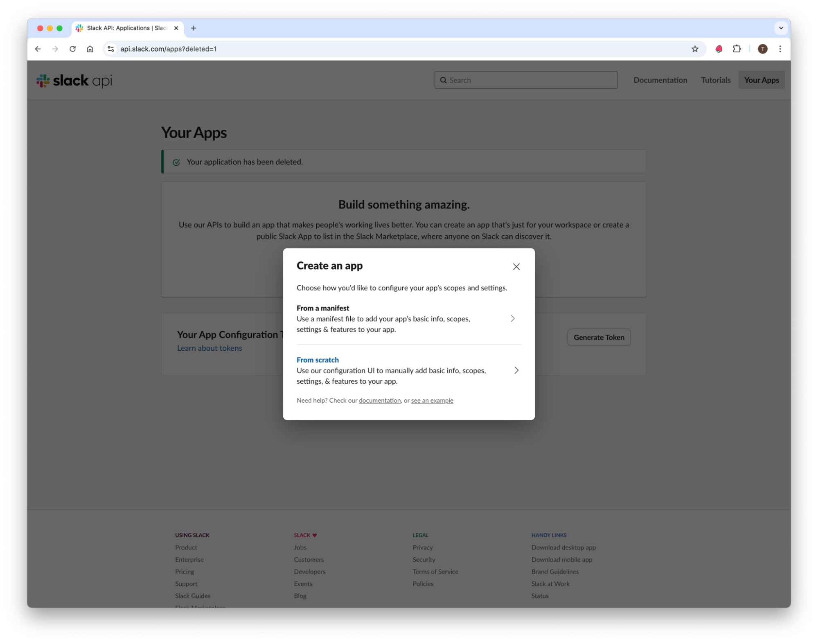Follow the see an example link
This screenshot has height=644, width=818.
[432, 400]
